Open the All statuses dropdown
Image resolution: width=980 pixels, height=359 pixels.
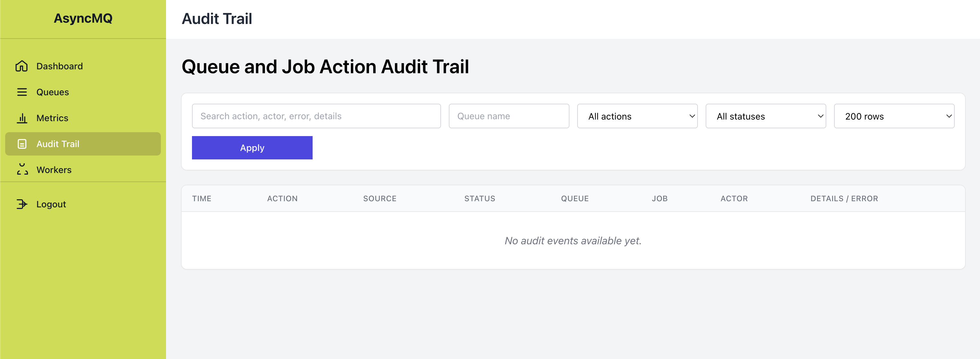click(x=765, y=116)
